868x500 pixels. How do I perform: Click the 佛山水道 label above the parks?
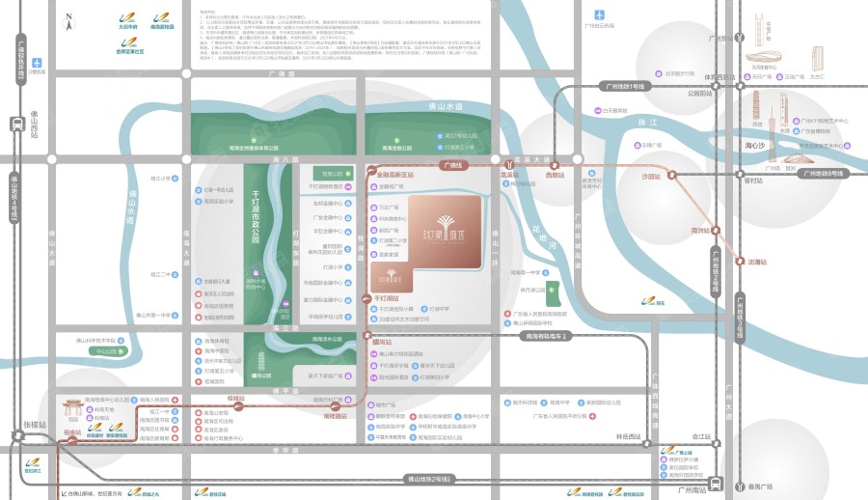[445, 106]
